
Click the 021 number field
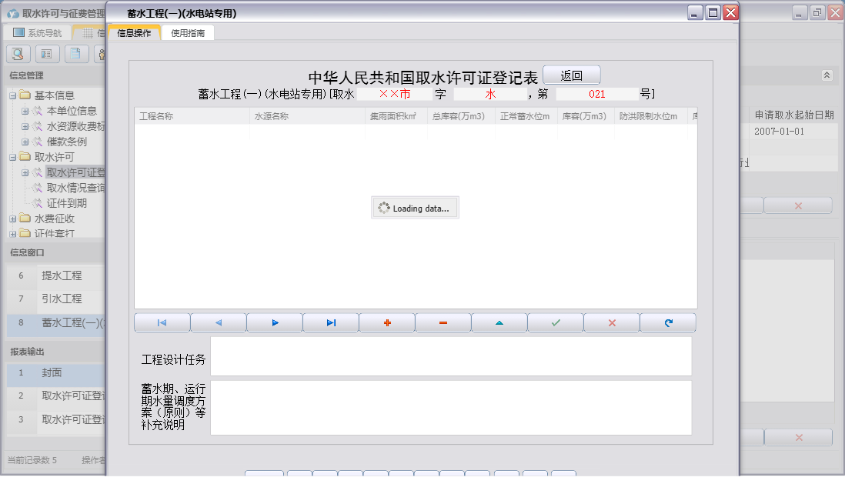[596, 94]
